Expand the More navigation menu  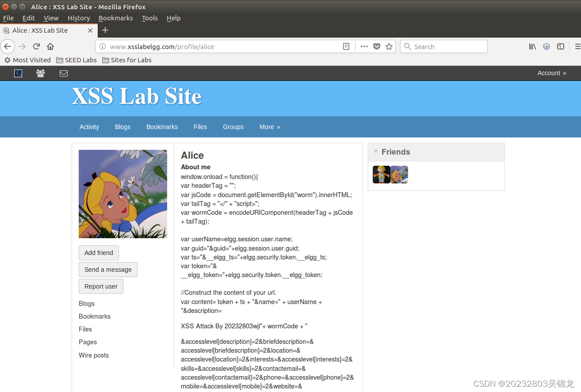click(x=270, y=127)
